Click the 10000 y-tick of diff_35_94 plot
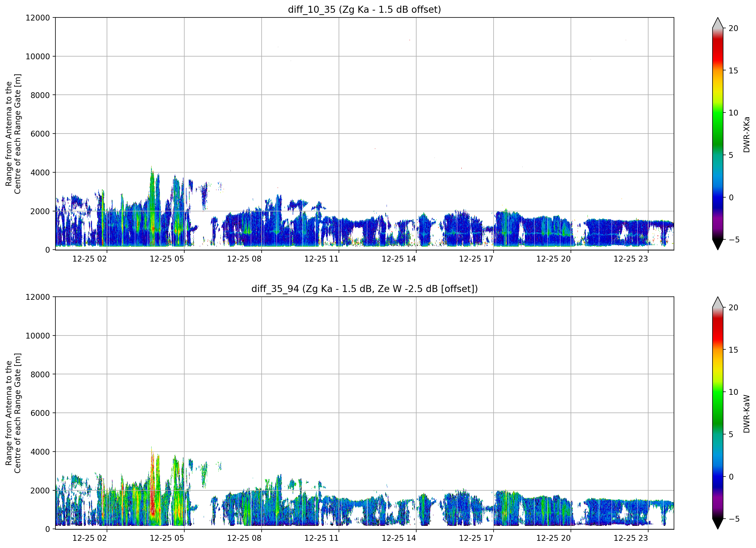 38,336
